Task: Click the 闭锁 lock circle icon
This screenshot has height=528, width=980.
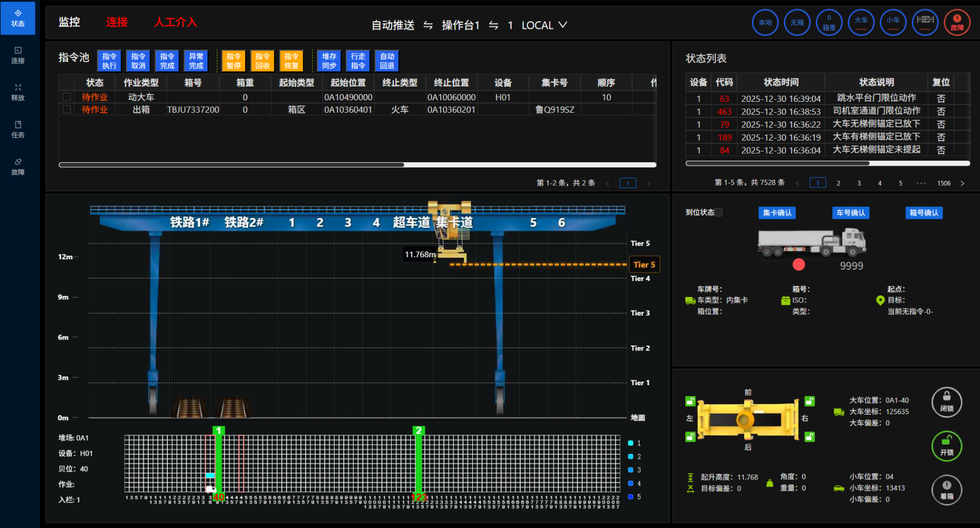Action: (x=946, y=402)
